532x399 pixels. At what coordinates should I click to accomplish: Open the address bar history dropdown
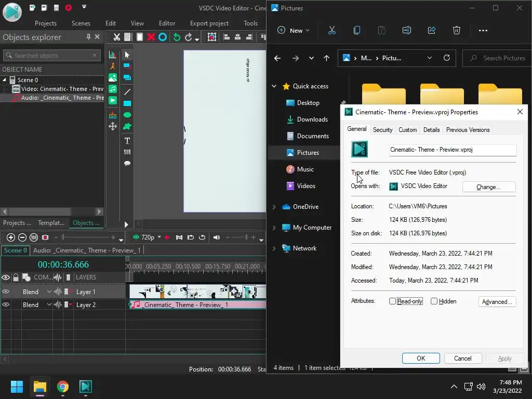click(x=430, y=58)
